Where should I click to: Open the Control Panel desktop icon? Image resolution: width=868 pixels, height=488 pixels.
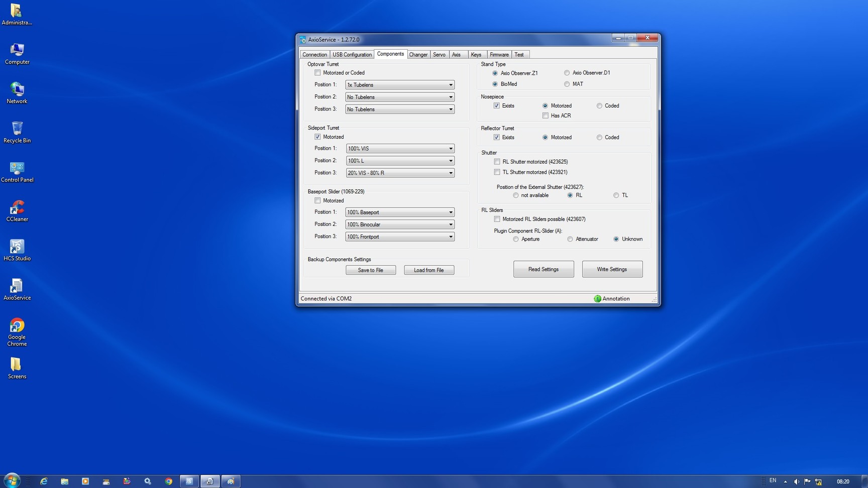pos(17,171)
